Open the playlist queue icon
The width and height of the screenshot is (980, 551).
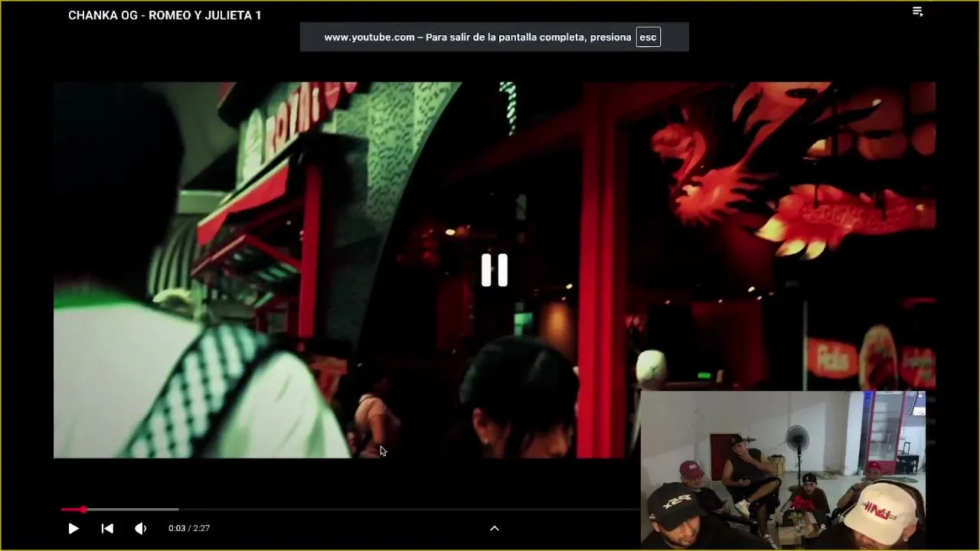[917, 11]
